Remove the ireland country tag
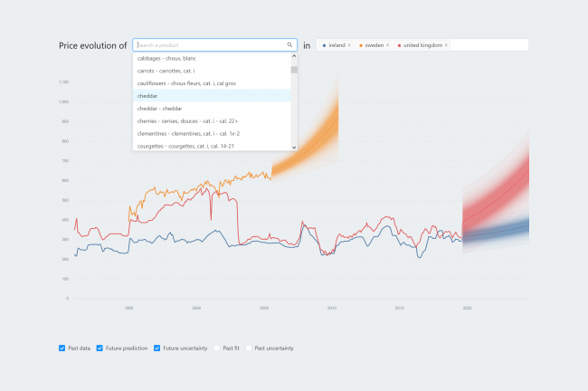This screenshot has height=391, width=588. pos(349,44)
